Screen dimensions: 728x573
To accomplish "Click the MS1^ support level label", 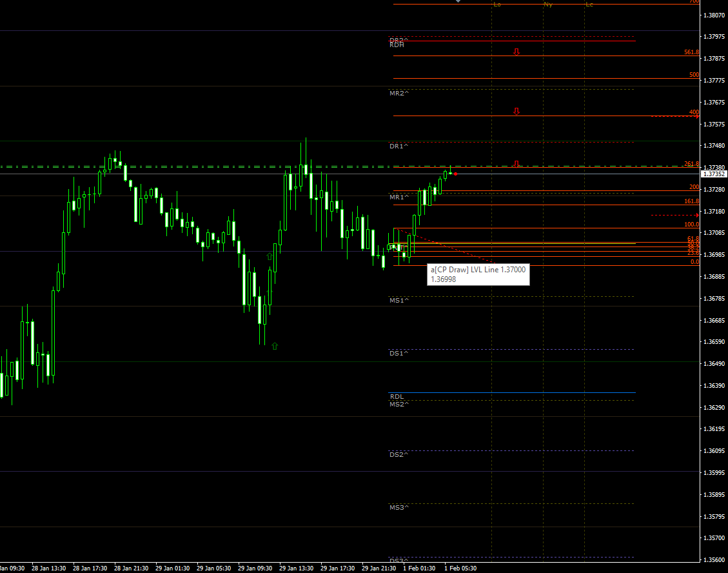I will [398, 301].
